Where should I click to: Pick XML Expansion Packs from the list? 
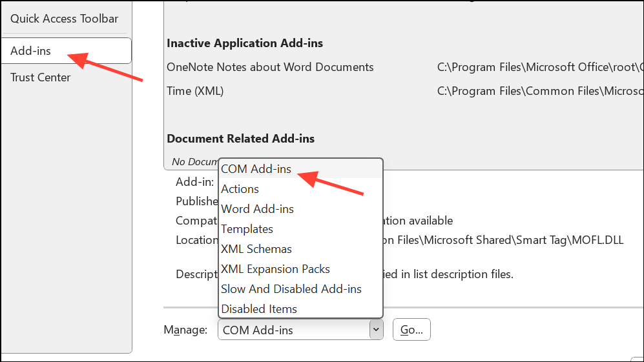[275, 269]
